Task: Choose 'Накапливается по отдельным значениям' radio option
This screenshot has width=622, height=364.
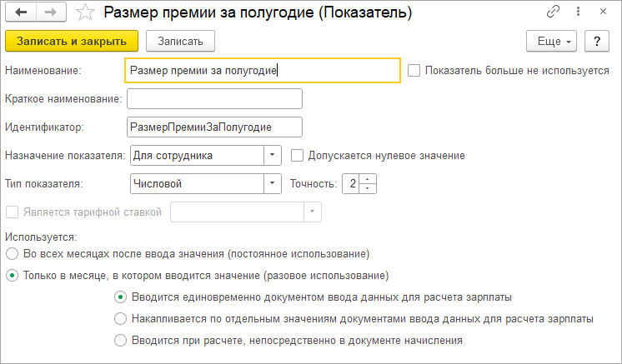Action: 120,318
